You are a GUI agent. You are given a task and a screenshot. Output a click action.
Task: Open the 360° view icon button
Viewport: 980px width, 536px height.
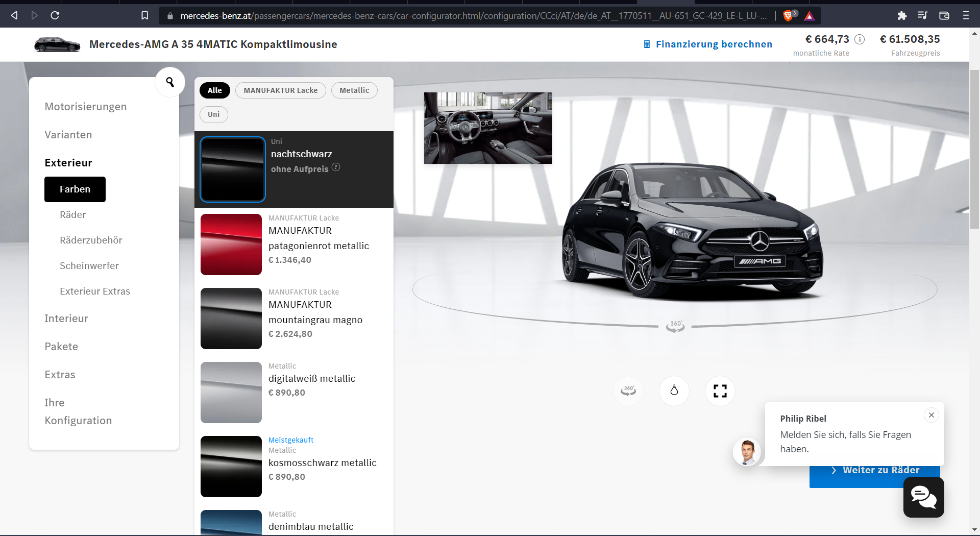pos(628,391)
